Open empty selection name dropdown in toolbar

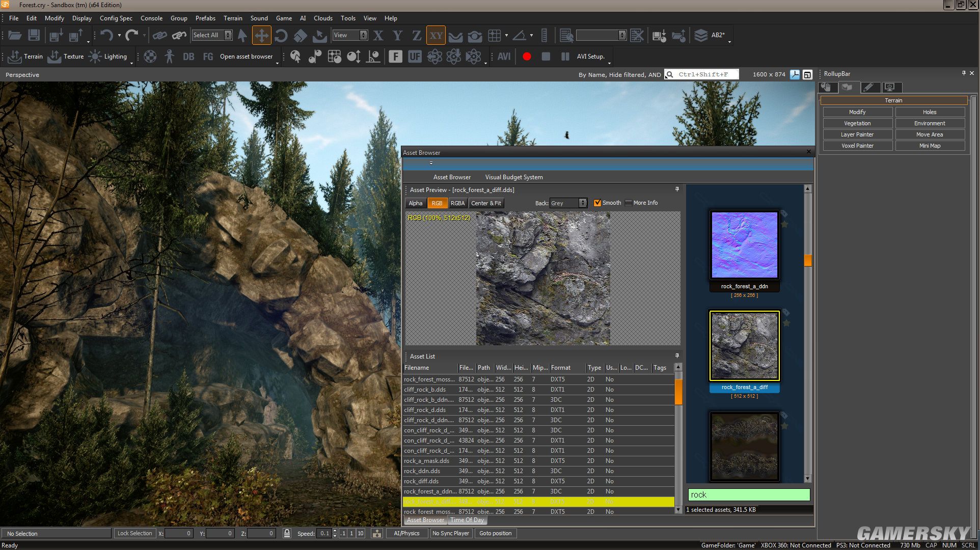[601, 35]
